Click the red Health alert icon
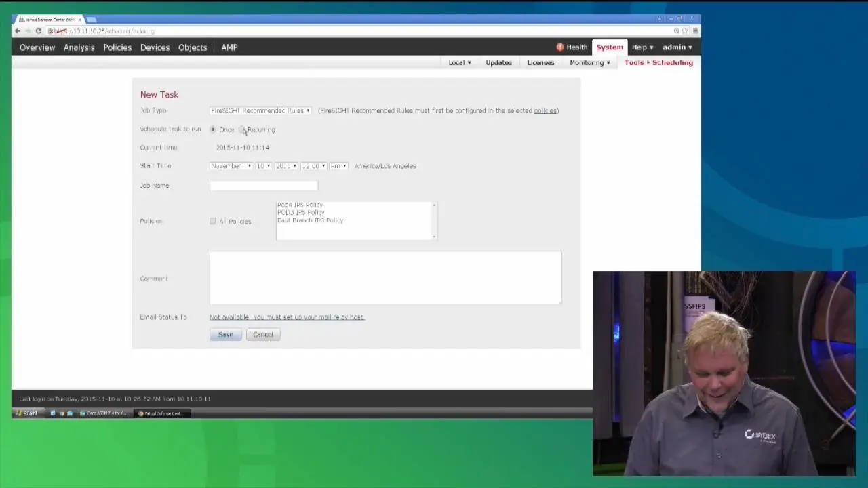This screenshot has height=488, width=868. point(560,47)
